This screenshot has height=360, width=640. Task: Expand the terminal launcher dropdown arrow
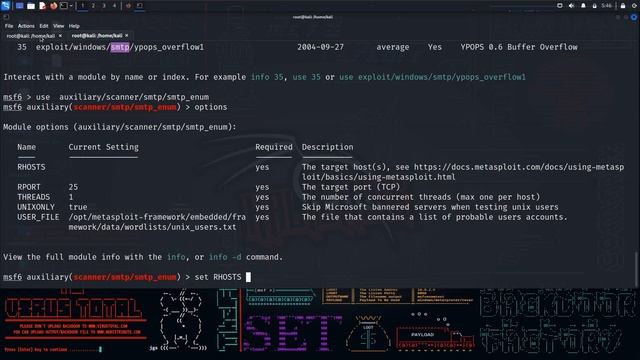point(71,6)
